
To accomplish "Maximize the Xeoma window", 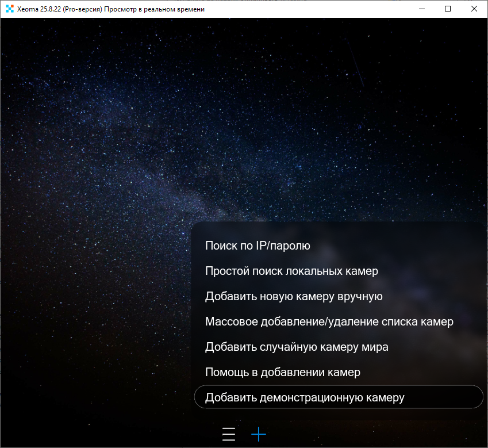I will [x=448, y=9].
